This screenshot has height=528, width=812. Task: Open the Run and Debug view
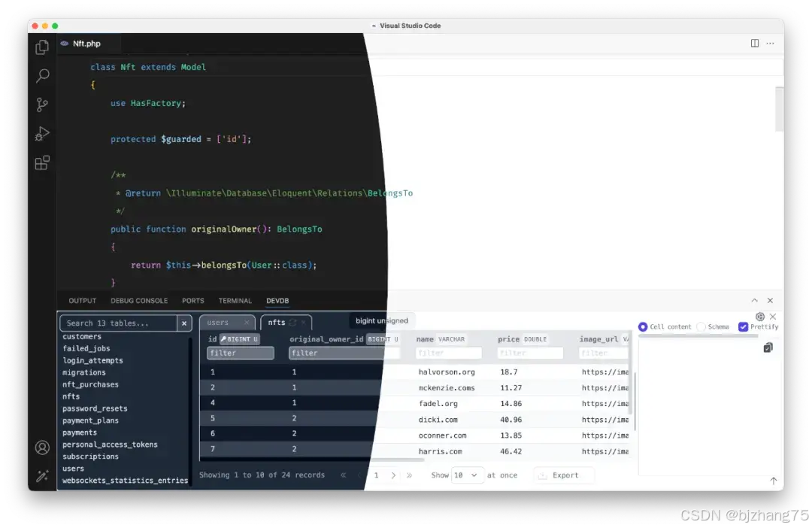[x=42, y=134]
